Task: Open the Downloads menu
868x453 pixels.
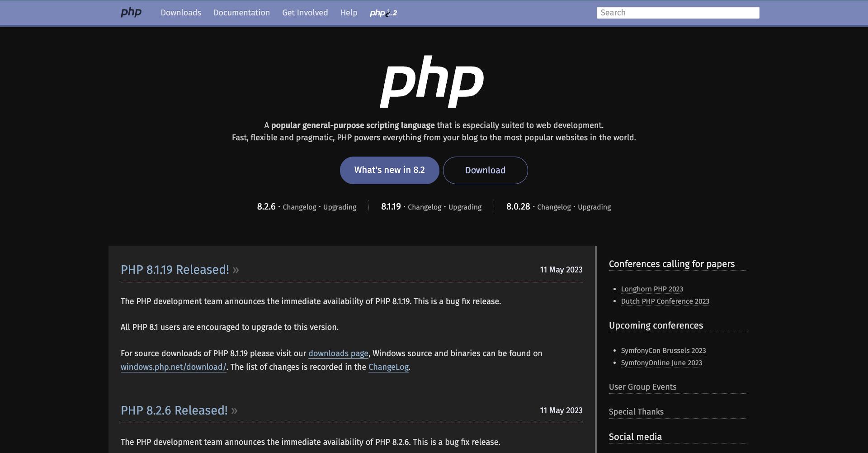Action: 180,13
